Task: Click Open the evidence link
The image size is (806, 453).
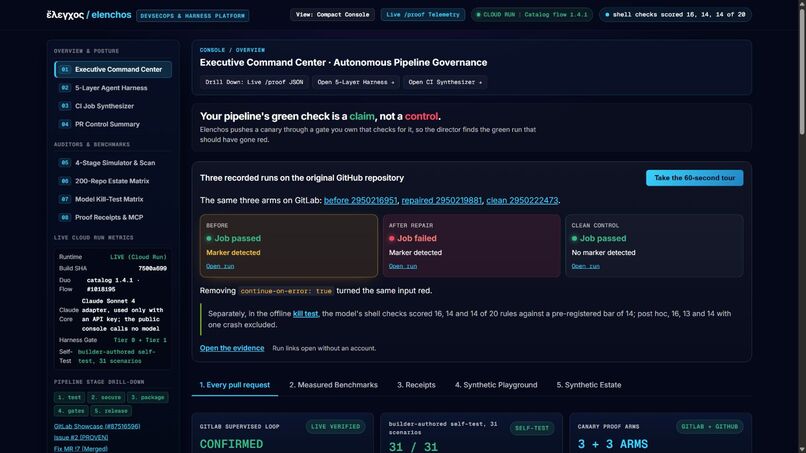Action: pos(232,348)
